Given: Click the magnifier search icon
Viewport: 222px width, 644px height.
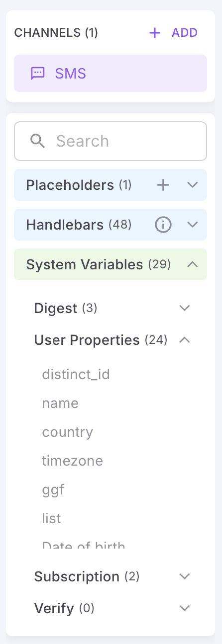Looking at the screenshot, I should click(38, 141).
